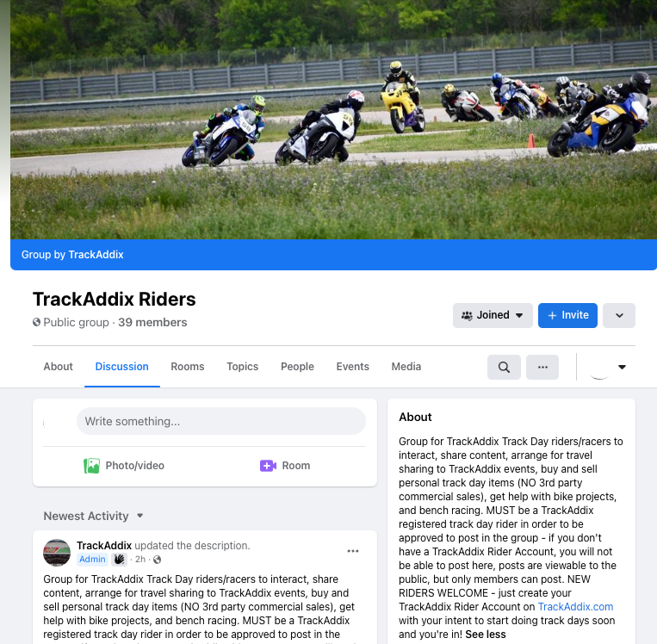Viewport: 657px width, 644px height.
Task: Click the globe privacy icon on post
Action: [157, 560]
